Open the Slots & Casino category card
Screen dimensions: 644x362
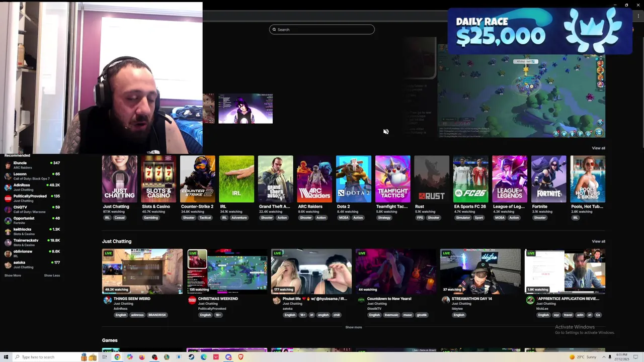click(158, 179)
